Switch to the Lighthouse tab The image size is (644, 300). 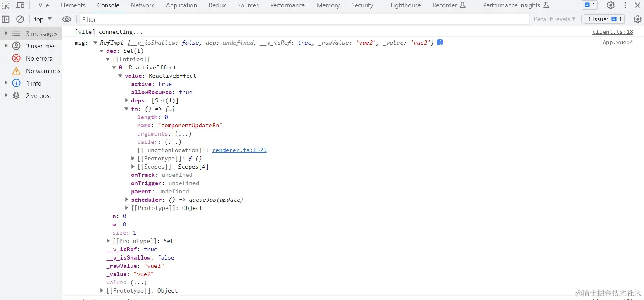(406, 5)
